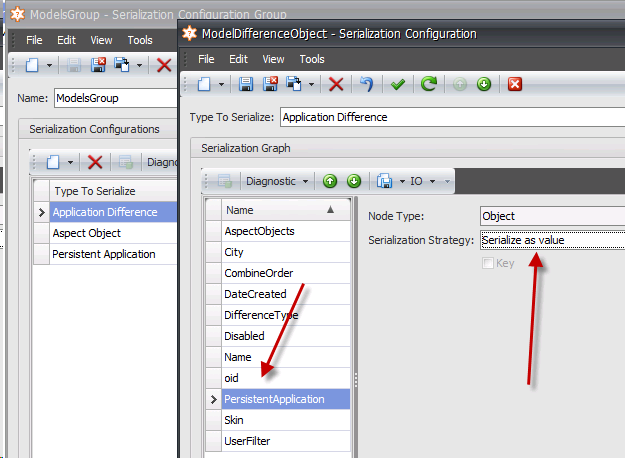
Task: Click Type To Serialize field Application Difference
Action: pyautogui.click(x=452, y=117)
